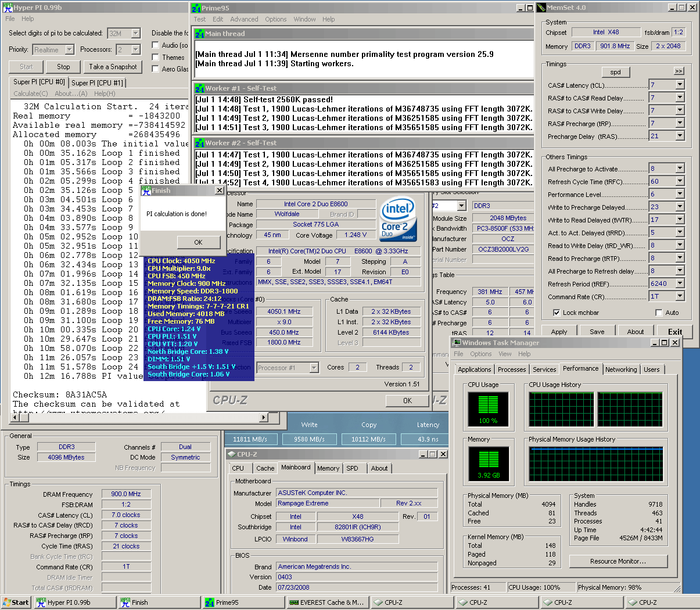Open Command Rate (CR) dropdown in MemSet

[x=680, y=296]
